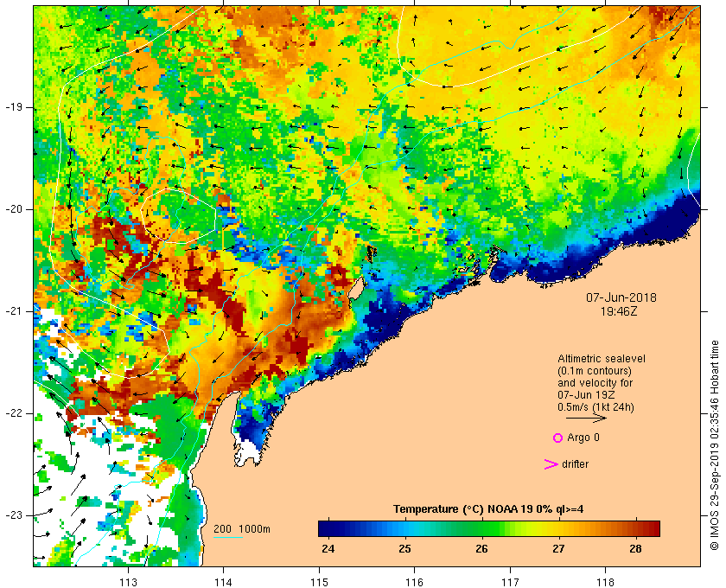Click the colorbar tick label 24
The width and height of the screenshot is (726, 588).
[x=328, y=549]
